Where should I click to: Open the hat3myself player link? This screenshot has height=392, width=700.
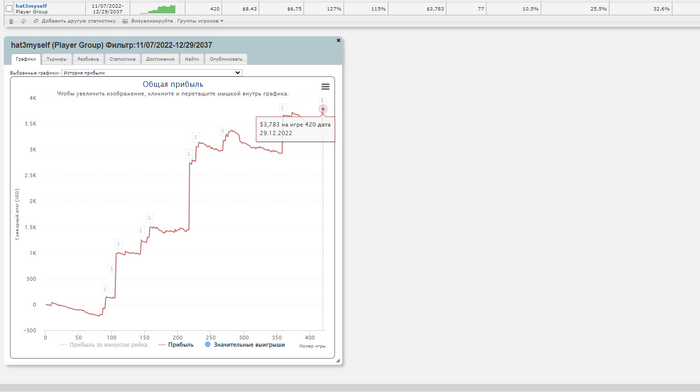coord(31,6)
